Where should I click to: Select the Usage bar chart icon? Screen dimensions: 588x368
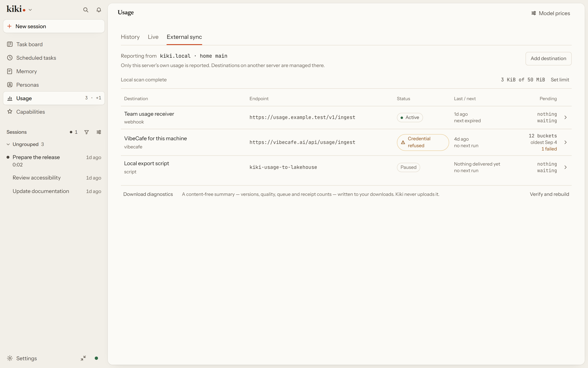tap(10, 98)
